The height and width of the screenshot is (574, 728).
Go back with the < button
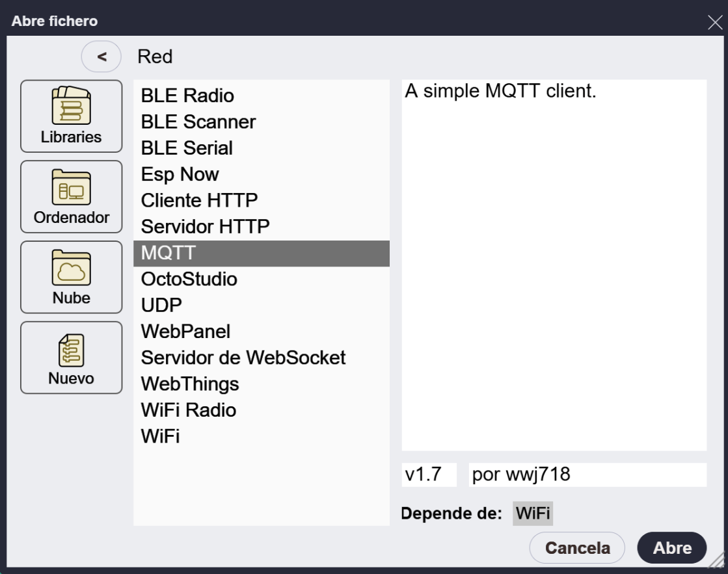[101, 57]
